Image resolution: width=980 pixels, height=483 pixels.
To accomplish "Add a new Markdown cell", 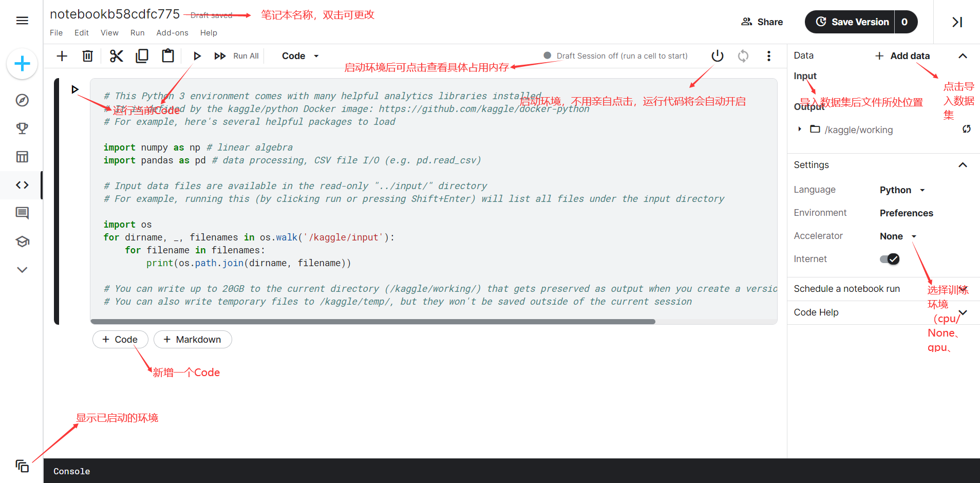I will click(x=193, y=339).
